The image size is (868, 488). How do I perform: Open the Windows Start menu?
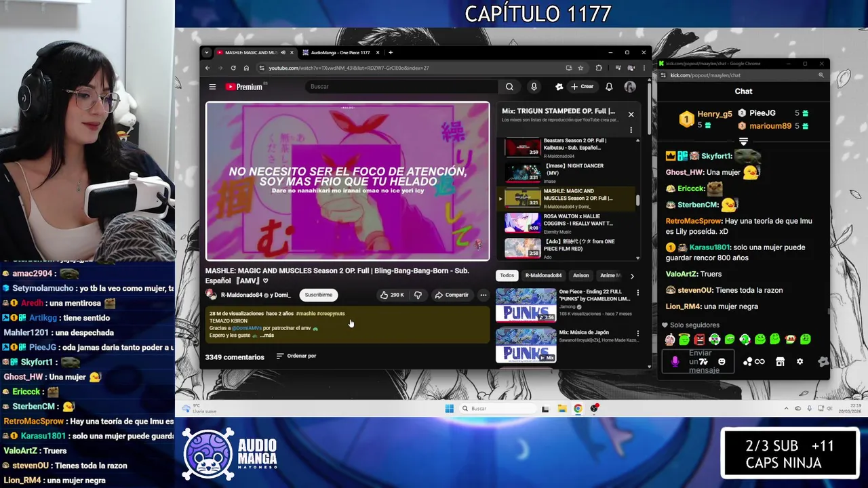449,409
